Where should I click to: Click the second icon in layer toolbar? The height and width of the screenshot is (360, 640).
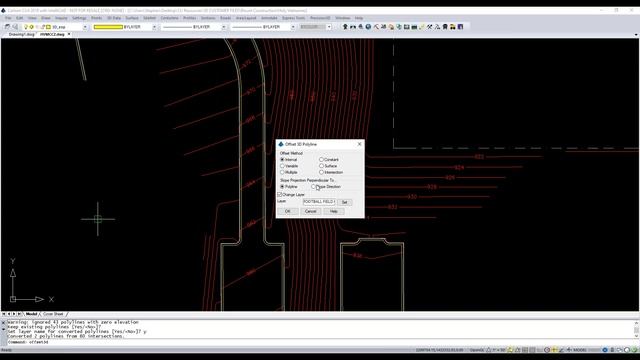click(15, 27)
